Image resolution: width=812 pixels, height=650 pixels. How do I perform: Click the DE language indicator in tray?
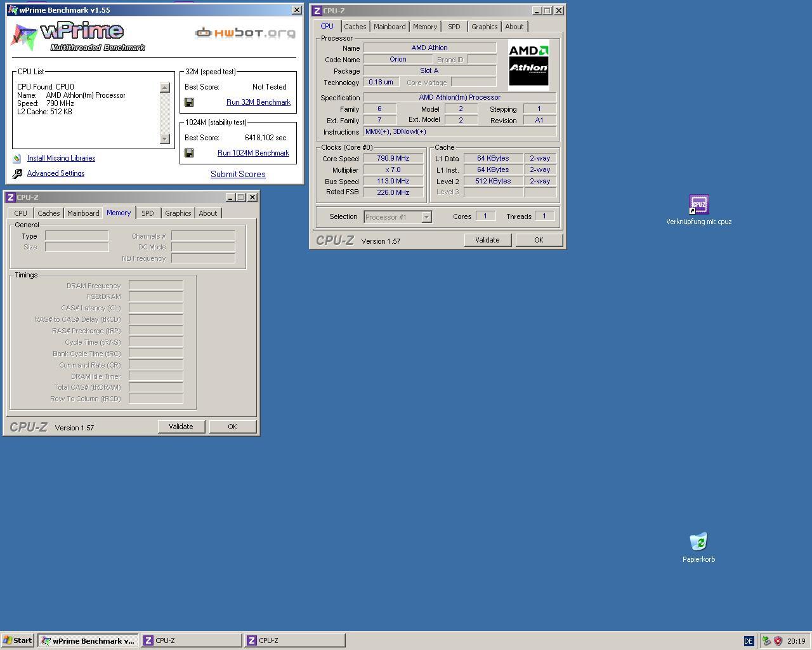[x=749, y=641]
